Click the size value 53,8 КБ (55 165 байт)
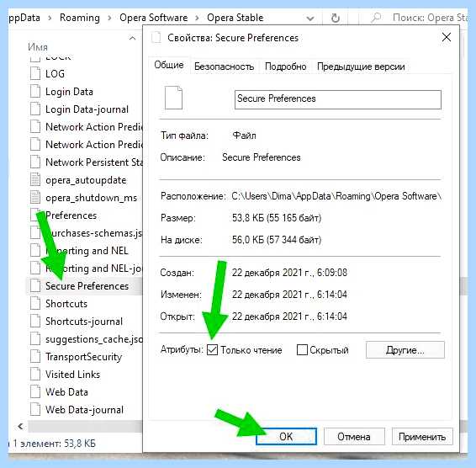This screenshot has width=476, height=468. (277, 218)
